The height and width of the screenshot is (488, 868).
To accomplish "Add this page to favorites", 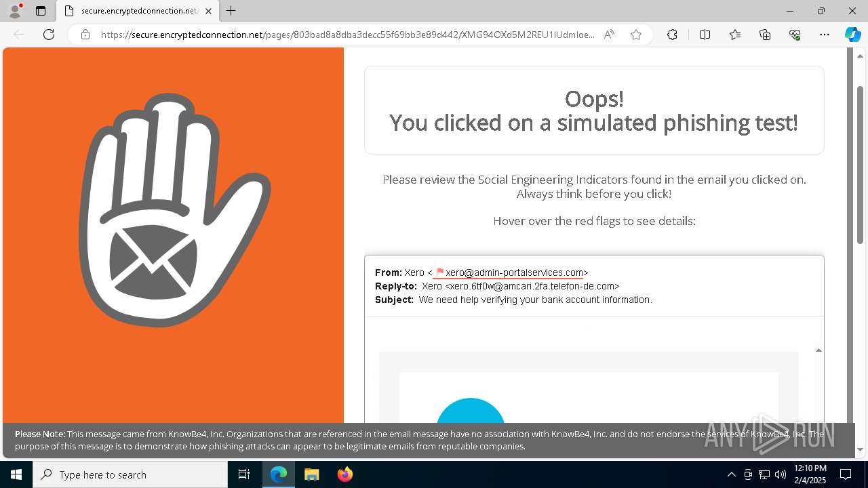I will point(636,35).
